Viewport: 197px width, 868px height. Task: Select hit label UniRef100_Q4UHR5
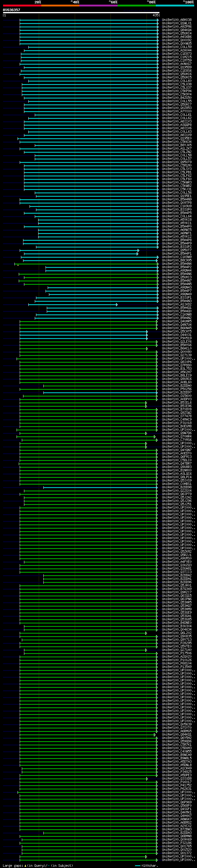coord(176,321)
